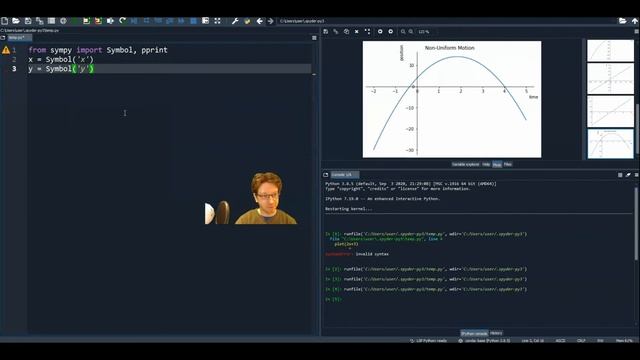The width and height of the screenshot is (640, 360).
Task: Switch to the IPython console bottom tab
Action: click(x=474, y=333)
